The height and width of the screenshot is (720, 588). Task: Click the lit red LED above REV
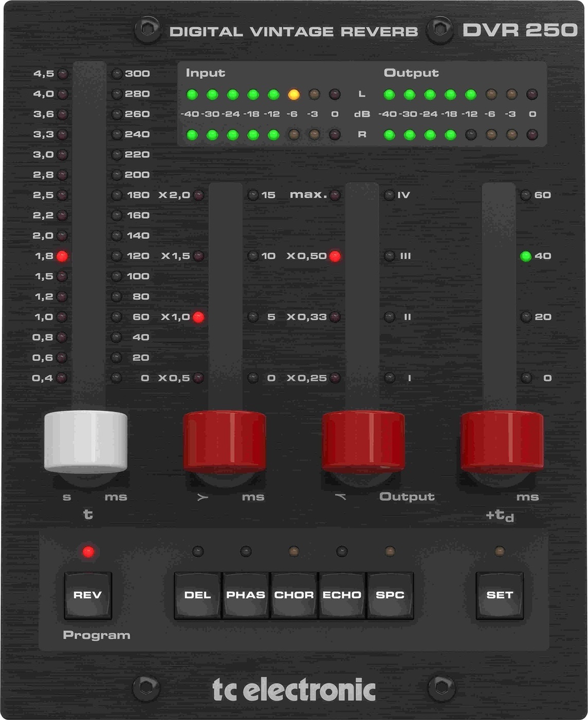88,552
